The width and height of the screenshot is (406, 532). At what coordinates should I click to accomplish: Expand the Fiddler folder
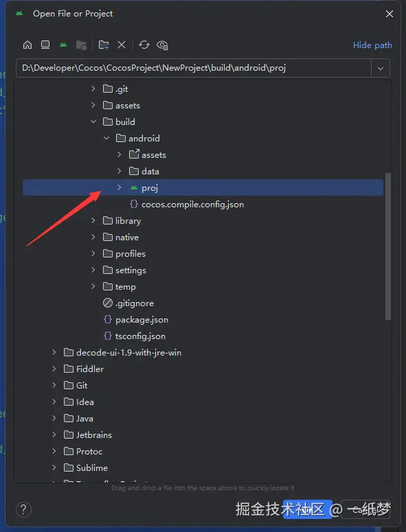coord(54,369)
